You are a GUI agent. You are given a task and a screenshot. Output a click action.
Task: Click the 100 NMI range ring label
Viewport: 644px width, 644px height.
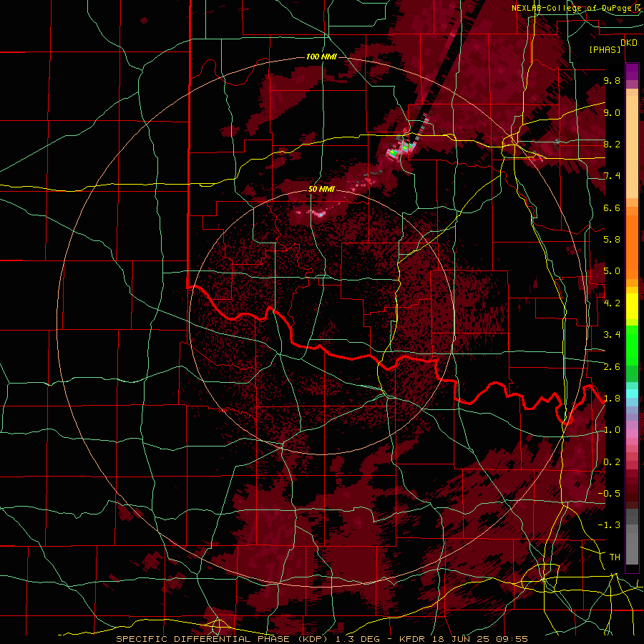point(321,57)
